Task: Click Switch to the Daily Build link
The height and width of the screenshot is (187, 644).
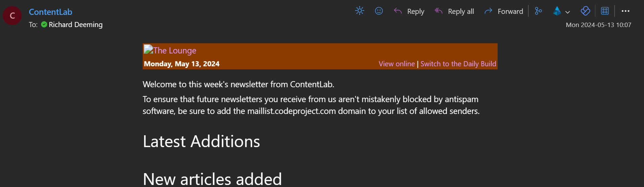Action: pos(458,64)
